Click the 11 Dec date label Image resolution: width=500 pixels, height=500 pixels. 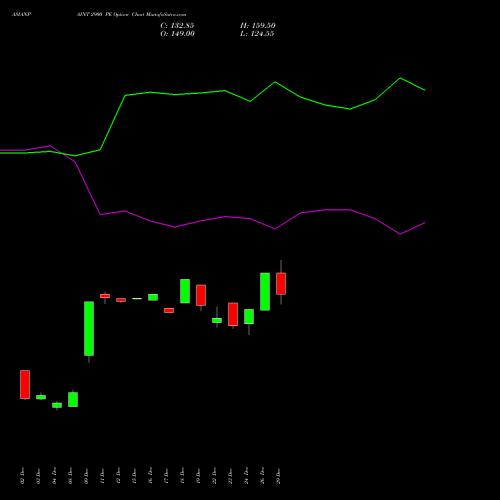pyautogui.click(x=102, y=476)
